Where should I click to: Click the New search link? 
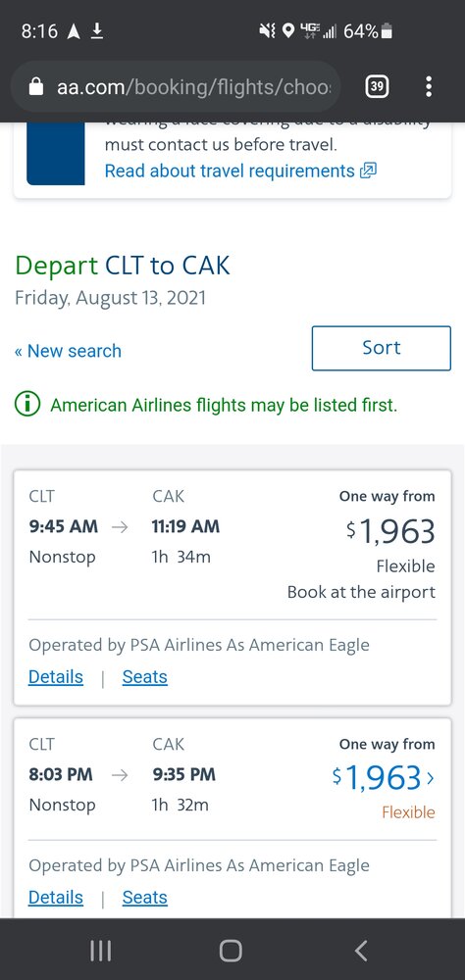(68, 351)
